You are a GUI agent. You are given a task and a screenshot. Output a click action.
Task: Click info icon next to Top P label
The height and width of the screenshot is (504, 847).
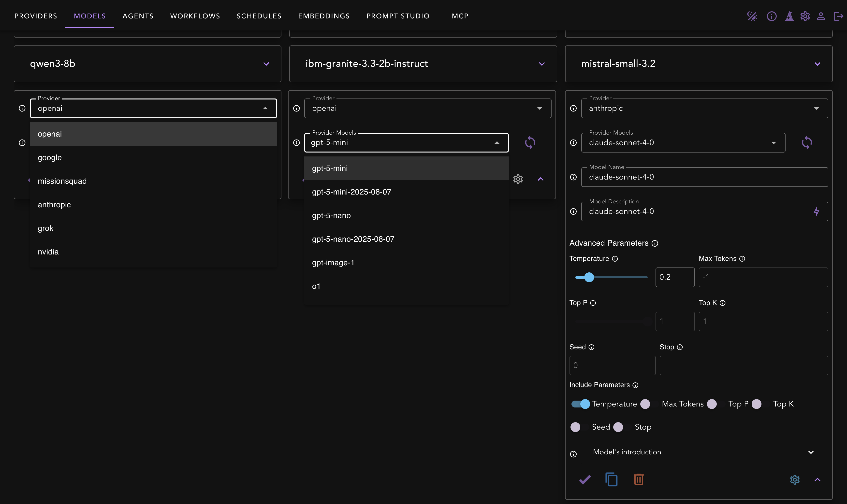tap(593, 303)
